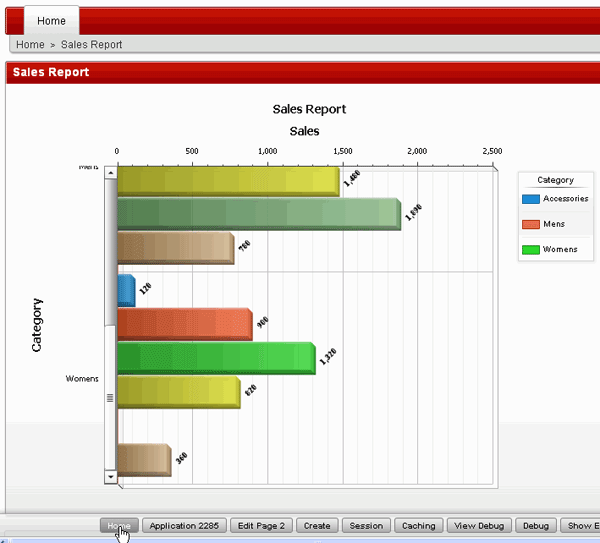Click the chart scrollbar up arrow
The height and width of the screenshot is (543, 600).
click(x=111, y=173)
